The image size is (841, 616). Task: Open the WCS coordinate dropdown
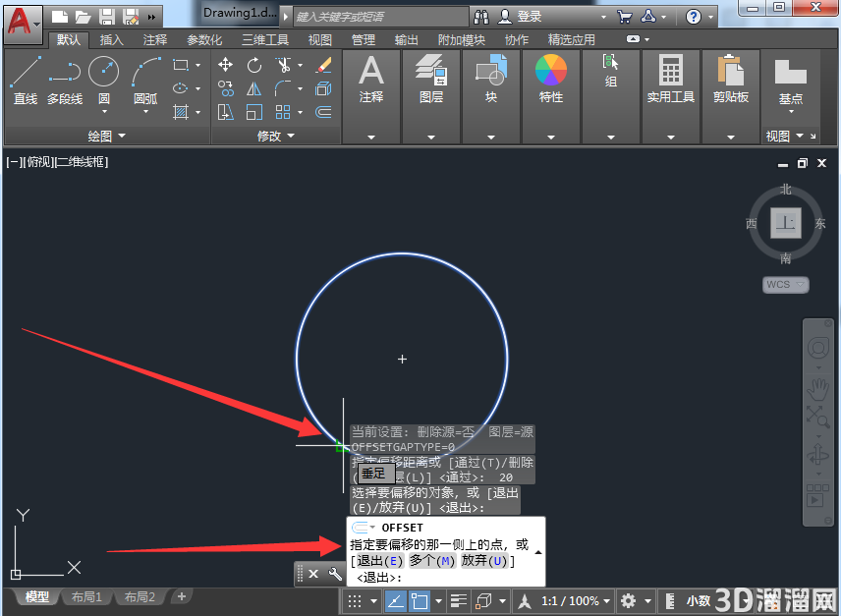point(785,284)
